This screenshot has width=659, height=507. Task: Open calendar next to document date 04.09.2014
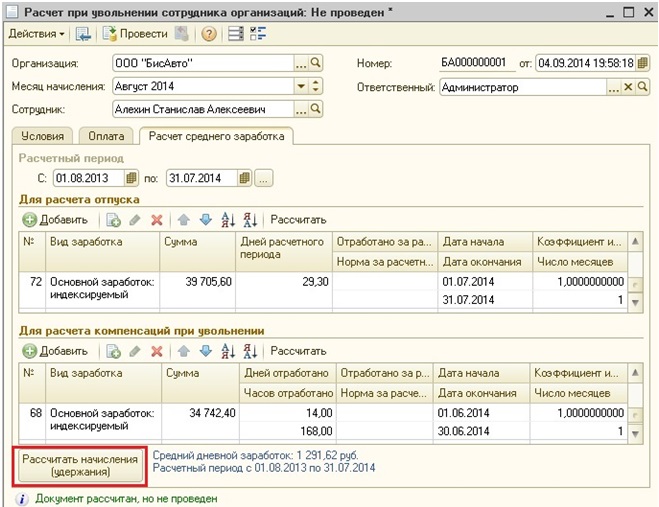[642, 62]
